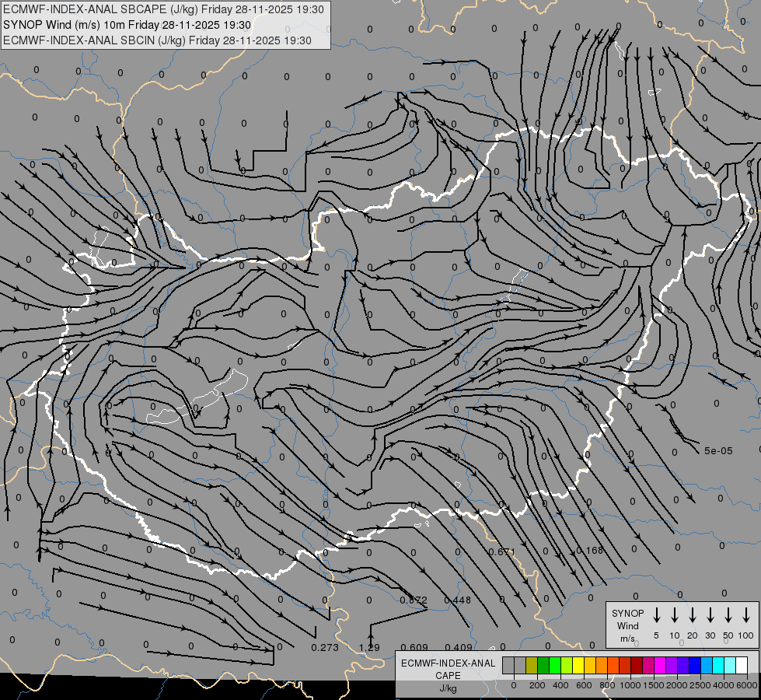Click the J/kg unit label in CAPE legend
Image resolution: width=761 pixels, height=700 pixels.
click(x=448, y=689)
